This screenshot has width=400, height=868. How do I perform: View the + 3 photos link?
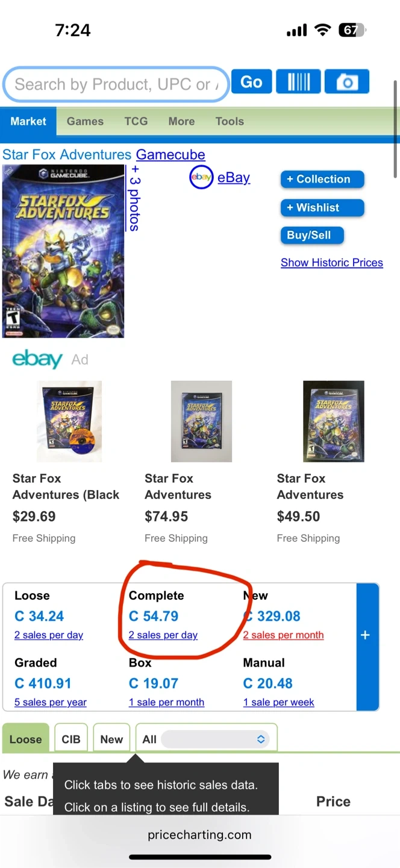click(x=134, y=198)
